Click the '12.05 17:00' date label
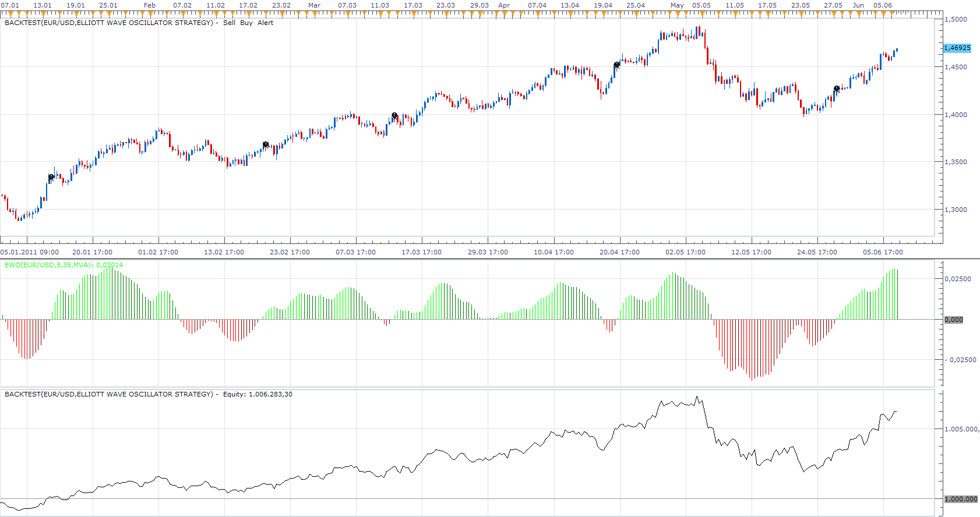This screenshot has width=980, height=517. [x=751, y=252]
